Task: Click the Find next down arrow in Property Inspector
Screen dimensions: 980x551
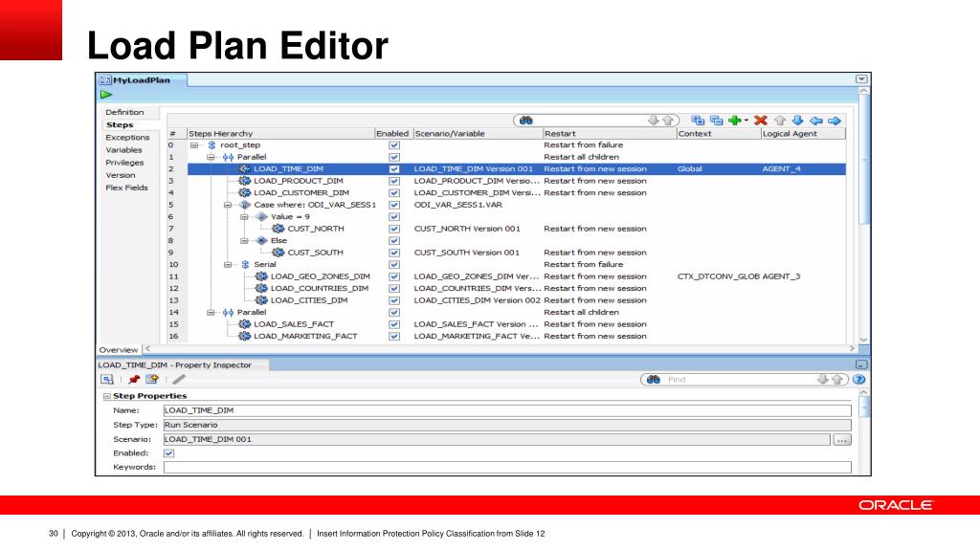Action: (822, 379)
